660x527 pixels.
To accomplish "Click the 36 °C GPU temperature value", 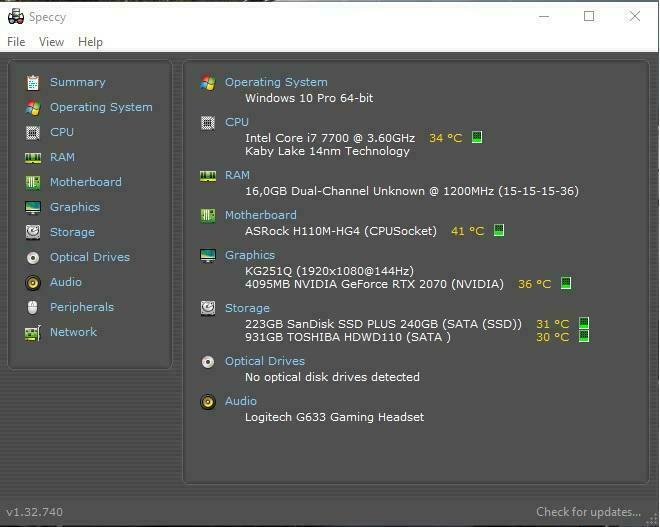I will (x=534, y=284).
